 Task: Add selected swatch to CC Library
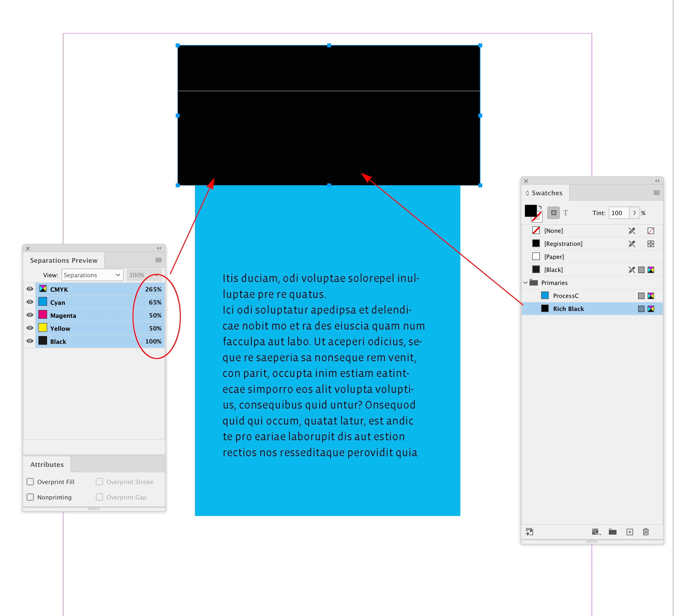coord(529,532)
